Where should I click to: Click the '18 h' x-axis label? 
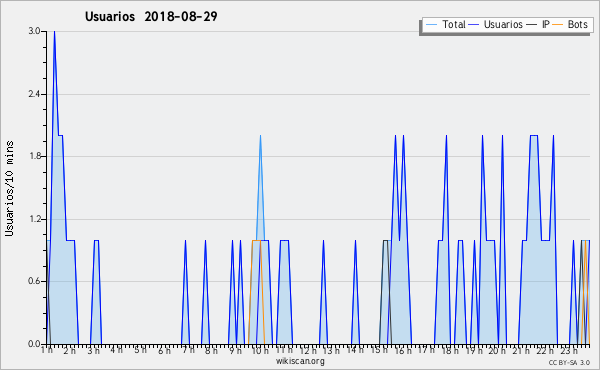[450, 350]
